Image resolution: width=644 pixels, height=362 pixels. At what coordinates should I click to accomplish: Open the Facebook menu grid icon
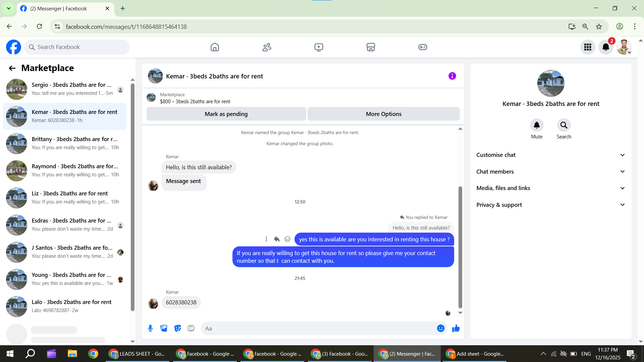(588, 47)
